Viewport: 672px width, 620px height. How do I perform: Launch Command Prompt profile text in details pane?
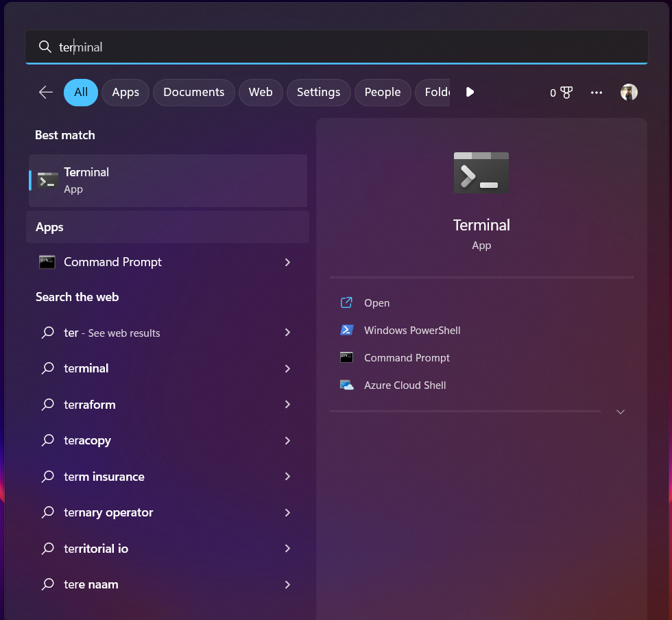tap(407, 357)
